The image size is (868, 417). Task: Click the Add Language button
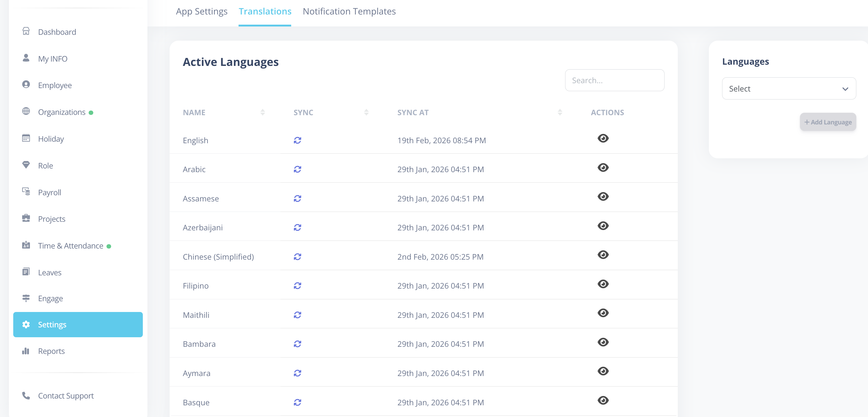(x=828, y=122)
